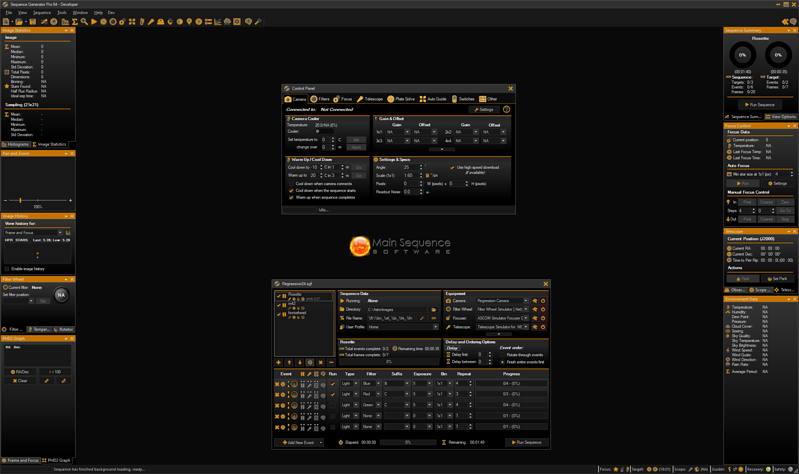Open the User Profile dropdown
The image size is (799, 474).
coord(435,327)
